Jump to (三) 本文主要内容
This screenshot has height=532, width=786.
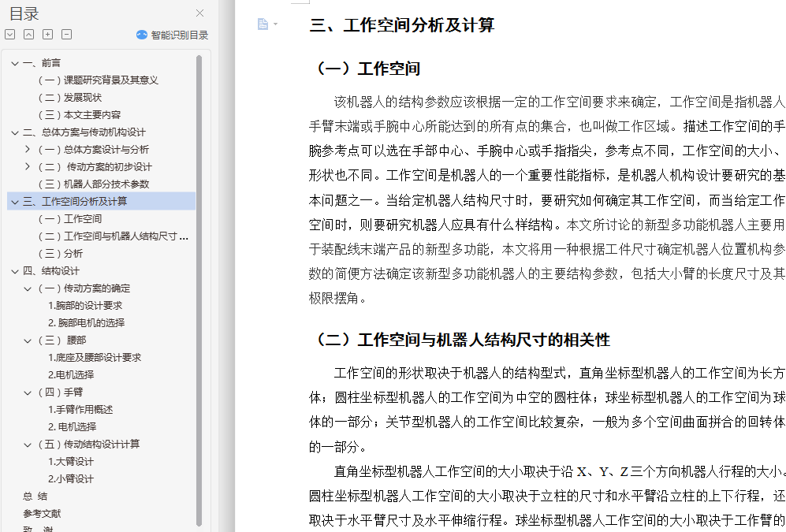80,115
